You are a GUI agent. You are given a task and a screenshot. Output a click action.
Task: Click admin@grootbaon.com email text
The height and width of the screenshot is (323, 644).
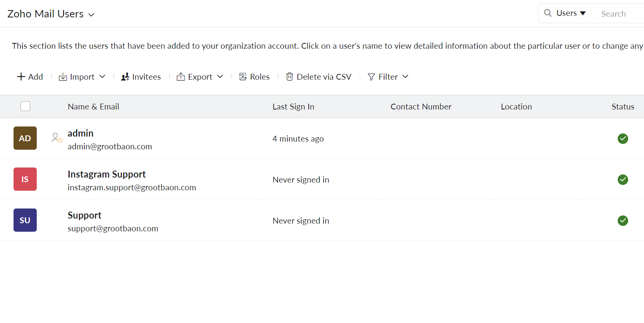(x=110, y=147)
